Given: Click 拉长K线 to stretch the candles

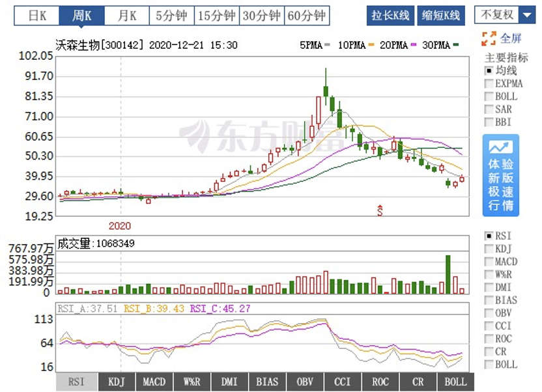Looking at the screenshot, I should tap(390, 14).
